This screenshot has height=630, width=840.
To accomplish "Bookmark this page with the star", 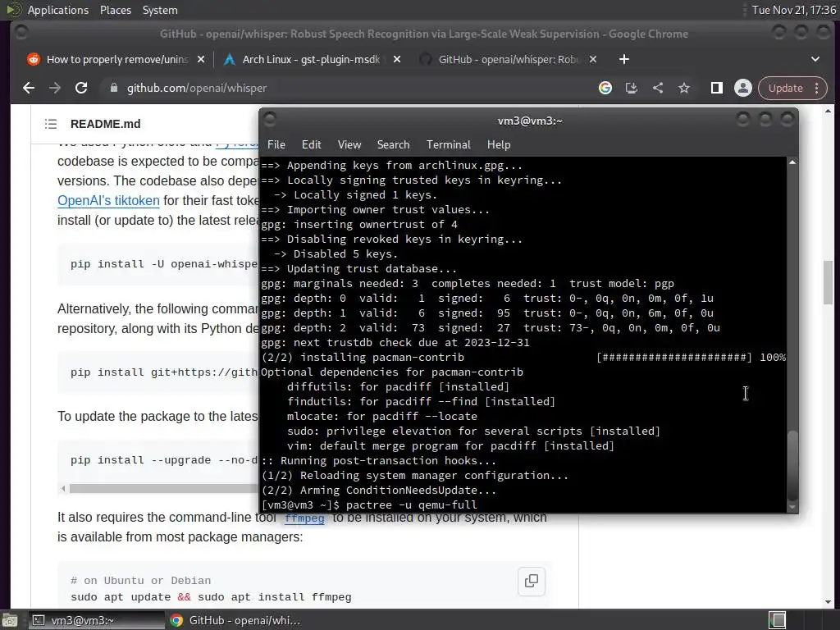I will pos(684,88).
